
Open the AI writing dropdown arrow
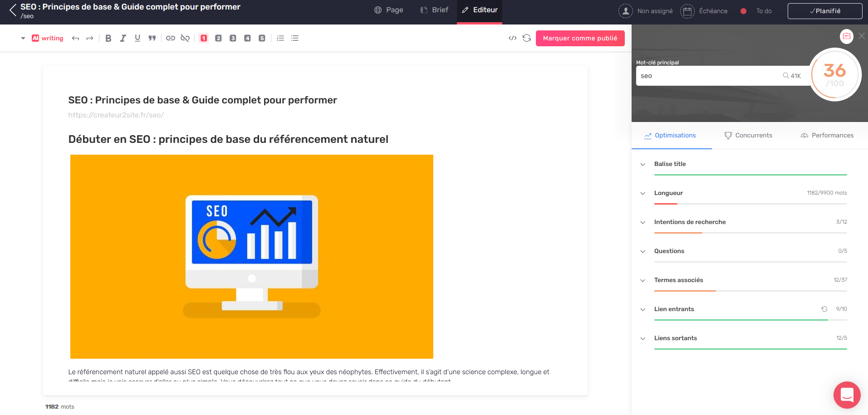[x=23, y=39]
